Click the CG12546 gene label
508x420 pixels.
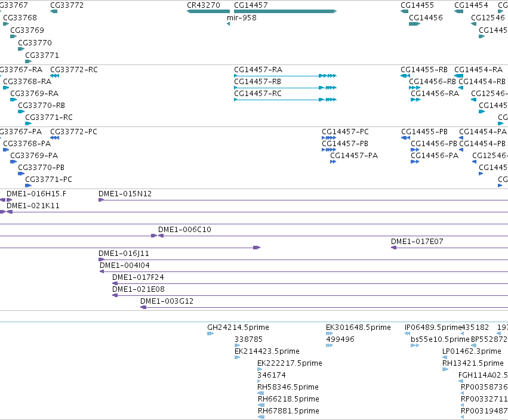point(488,18)
